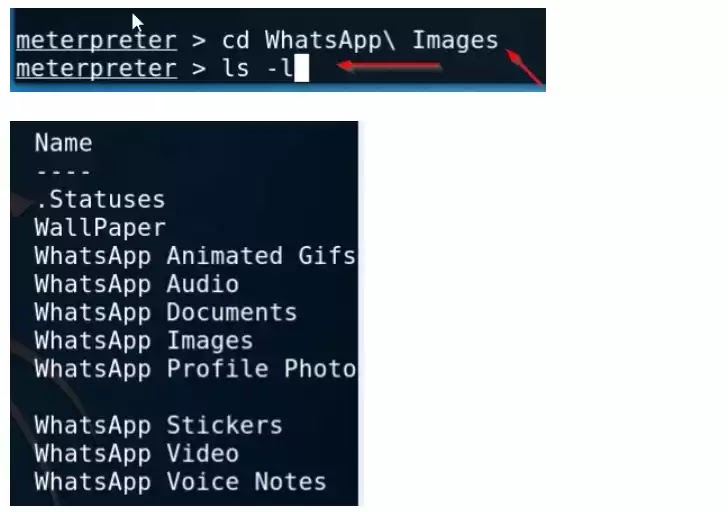The height and width of the screenshot is (512, 728).
Task: Click the WhatsApp Video entry
Action: point(136,454)
